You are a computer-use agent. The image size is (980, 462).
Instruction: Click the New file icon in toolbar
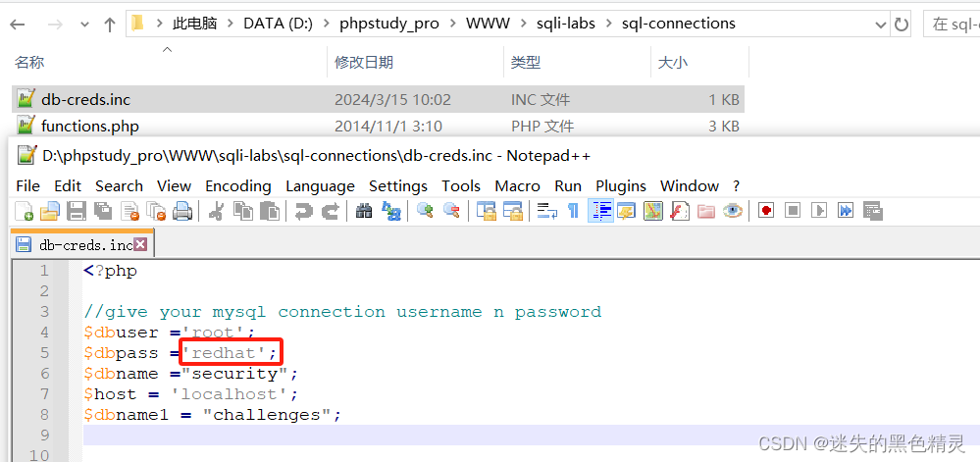click(x=25, y=210)
